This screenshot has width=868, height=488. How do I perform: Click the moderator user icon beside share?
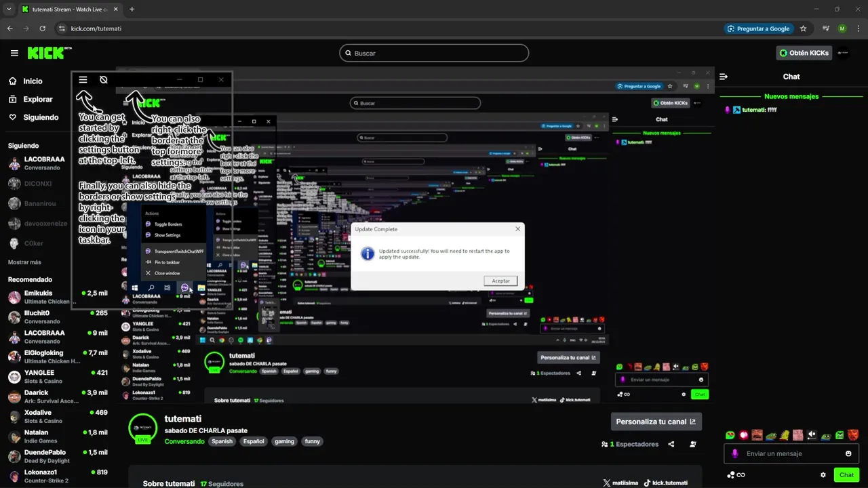[693, 444]
